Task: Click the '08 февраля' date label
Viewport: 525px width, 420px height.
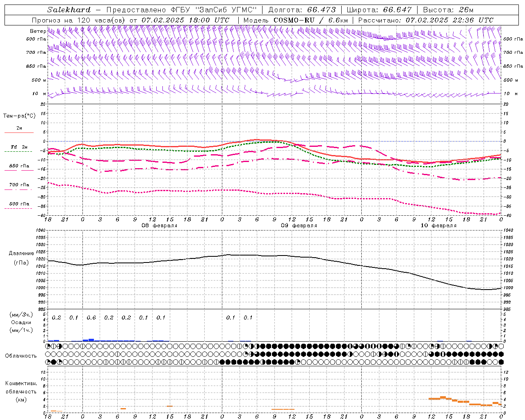Action: click(x=160, y=226)
